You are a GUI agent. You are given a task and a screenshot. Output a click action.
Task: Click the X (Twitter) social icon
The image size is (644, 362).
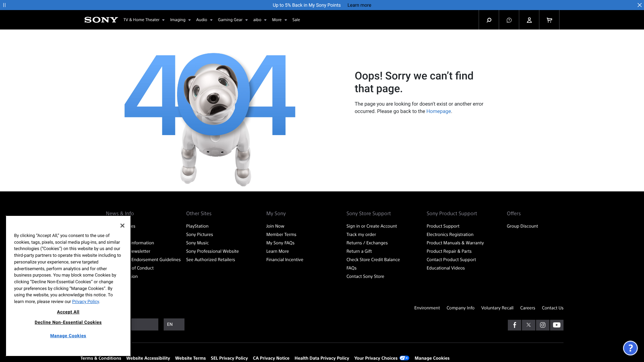point(528,325)
